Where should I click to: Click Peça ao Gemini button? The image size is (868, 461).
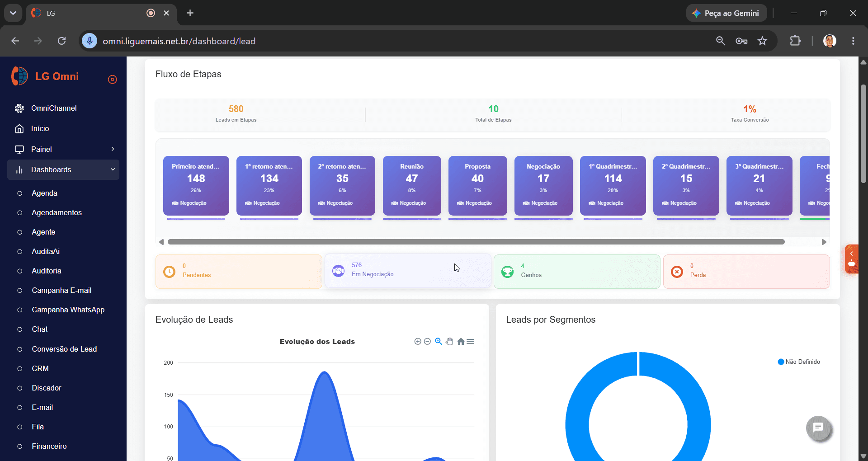pyautogui.click(x=726, y=13)
